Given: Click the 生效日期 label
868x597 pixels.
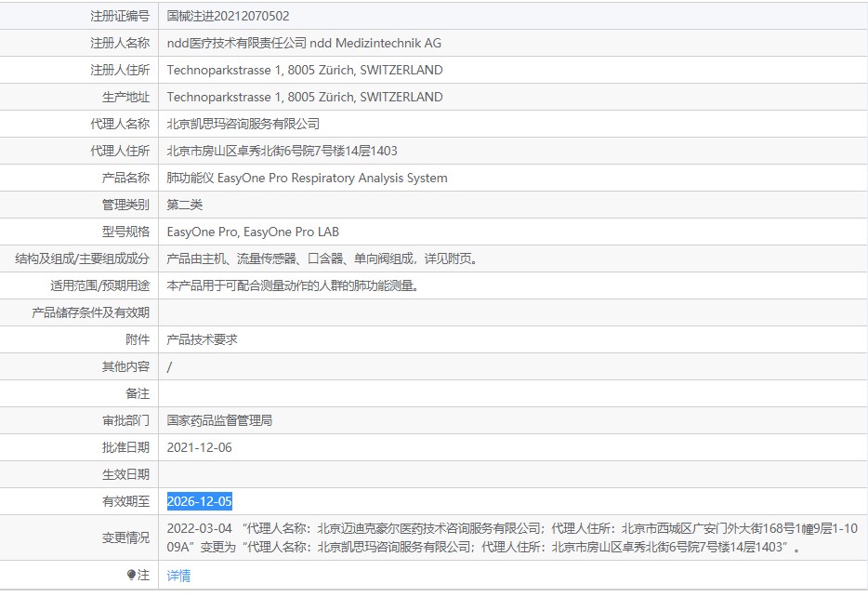Looking at the screenshot, I should click(125, 474).
